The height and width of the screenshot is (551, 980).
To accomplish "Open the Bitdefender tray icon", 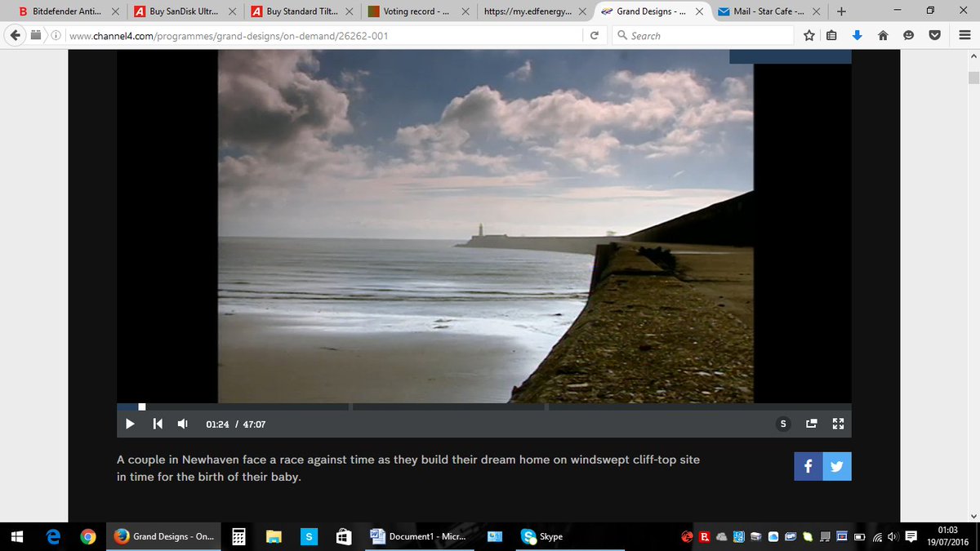I will [x=705, y=537].
